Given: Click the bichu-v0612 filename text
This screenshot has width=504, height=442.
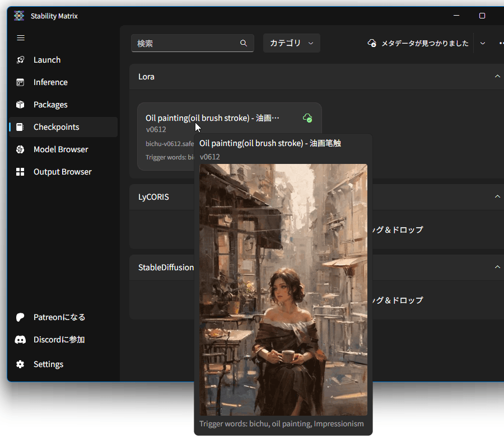Looking at the screenshot, I should (170, 144).
